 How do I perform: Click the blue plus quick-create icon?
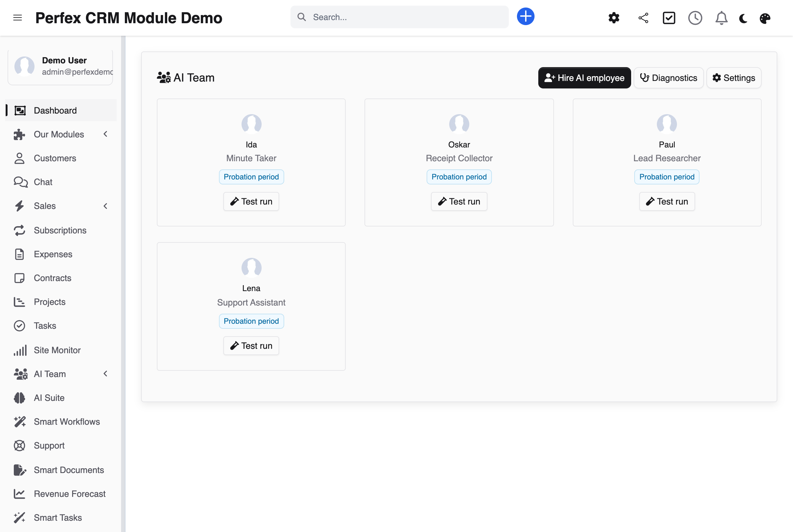click(525, 17)
